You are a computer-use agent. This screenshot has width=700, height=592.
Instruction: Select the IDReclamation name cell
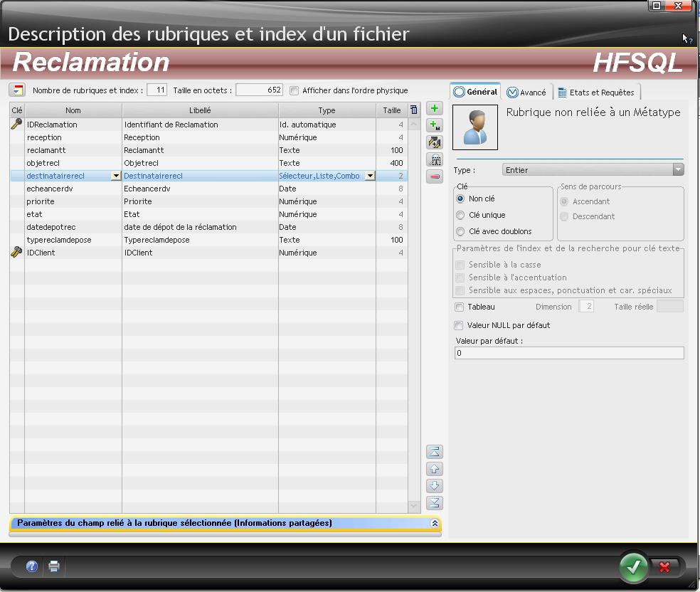click(73, 125)
